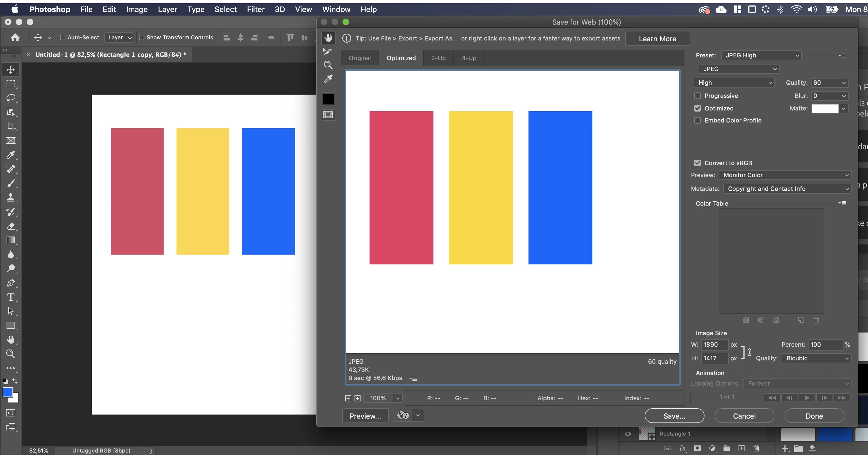Click the Zoom tool in Save for Web dialog
868x455 pixels.
click(x=328, y=65)
